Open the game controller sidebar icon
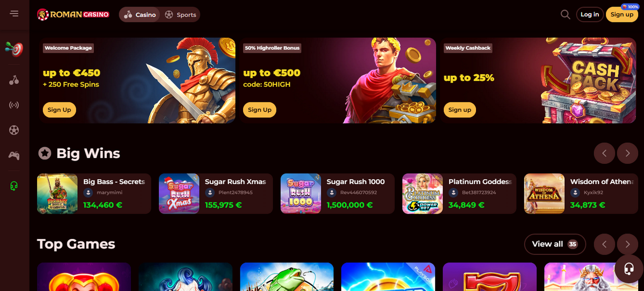 14,156
